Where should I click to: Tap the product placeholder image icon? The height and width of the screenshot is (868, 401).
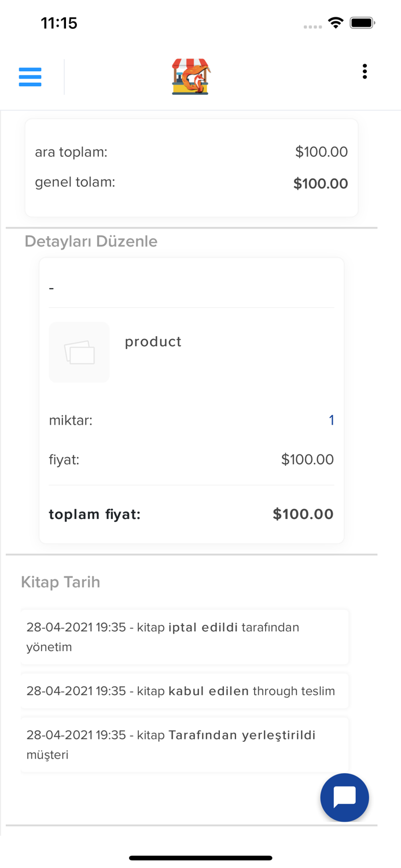(79, 352)
